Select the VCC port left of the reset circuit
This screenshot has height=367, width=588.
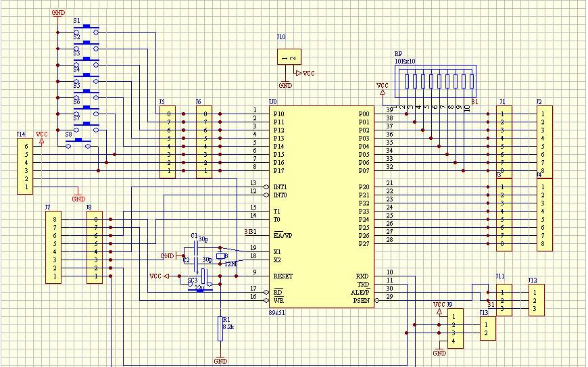pos(160,276)
